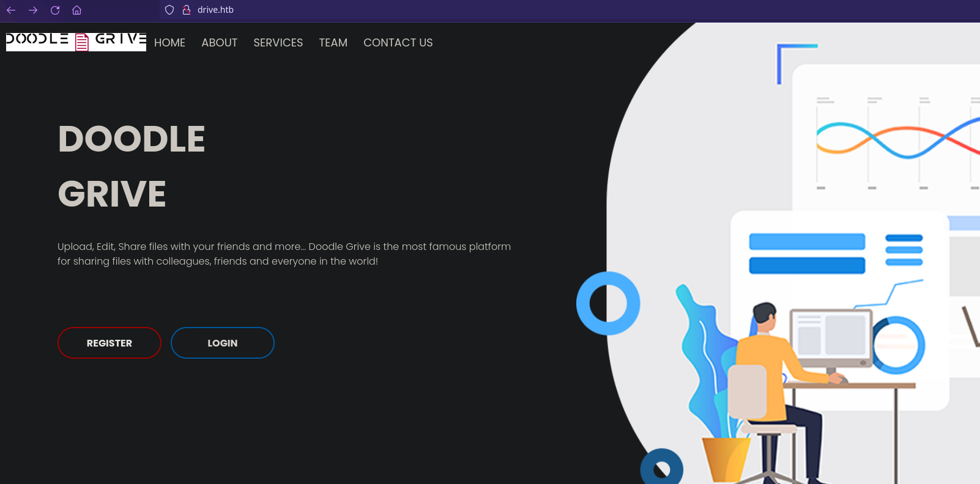Go to the ABOUT section

[x=219, y=43]
